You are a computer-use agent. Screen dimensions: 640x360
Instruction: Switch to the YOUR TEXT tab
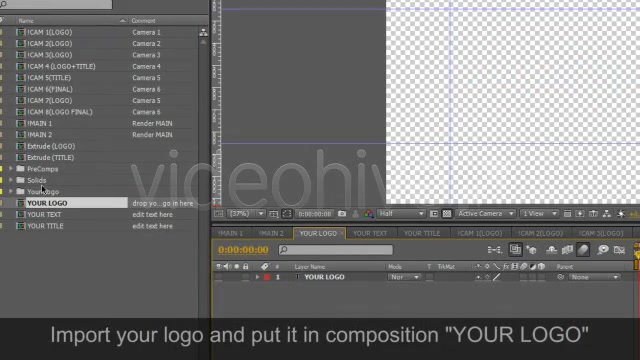pyautogui.click(x=370, y=233)
